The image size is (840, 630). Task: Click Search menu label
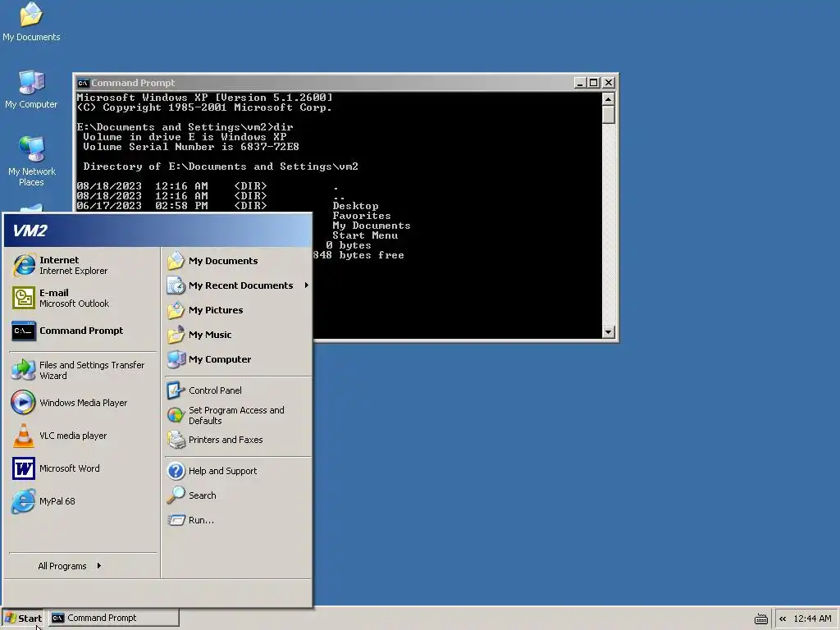click(x=202, y=495)
